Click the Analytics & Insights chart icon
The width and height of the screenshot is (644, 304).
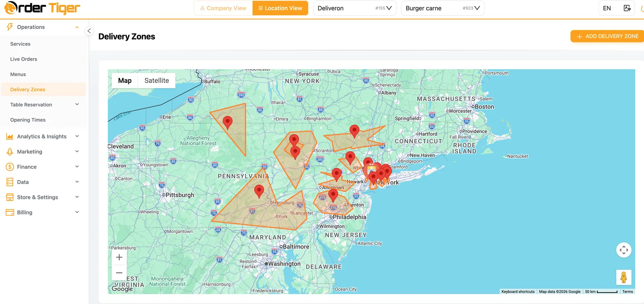pyautogui.click(x=10, y=136)
